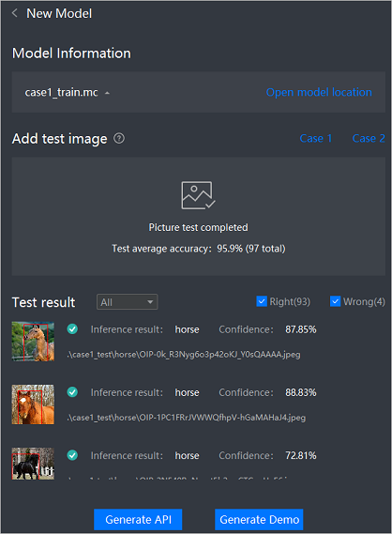This screenshot has height=534, width=392.
Task: Uncheck the Wrong(4) checkbox
Action: pos(335,301)
